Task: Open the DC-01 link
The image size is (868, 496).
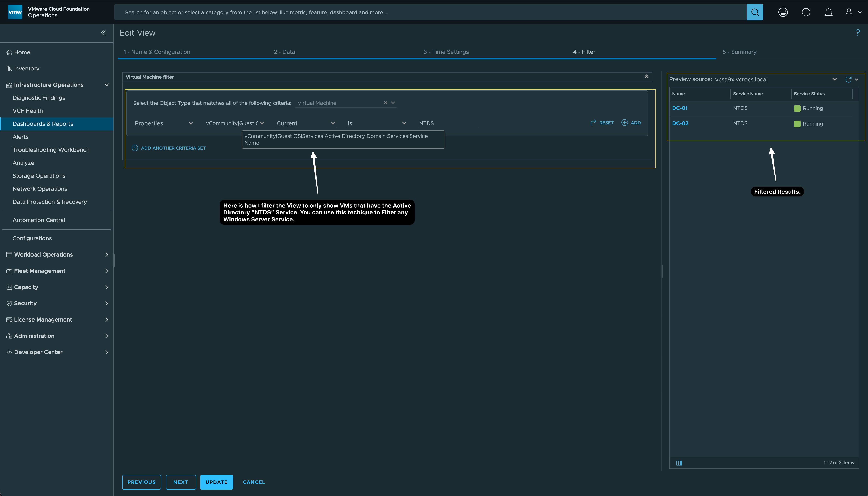Action: point(679,108)
